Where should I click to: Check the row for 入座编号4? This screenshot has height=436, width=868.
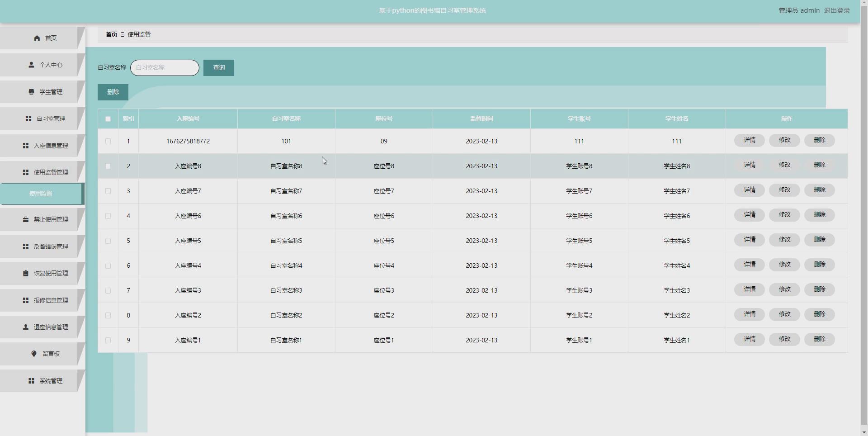click(x=108, y=266)
